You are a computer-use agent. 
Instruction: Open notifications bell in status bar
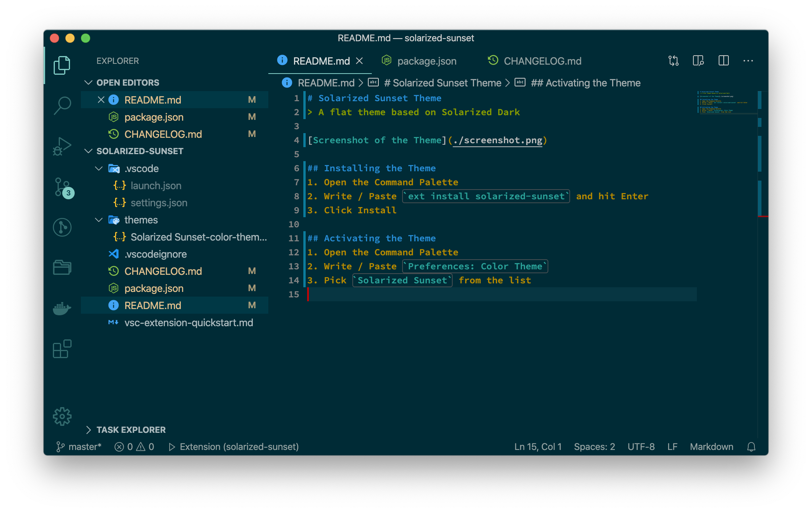click(x=751, y=447)
